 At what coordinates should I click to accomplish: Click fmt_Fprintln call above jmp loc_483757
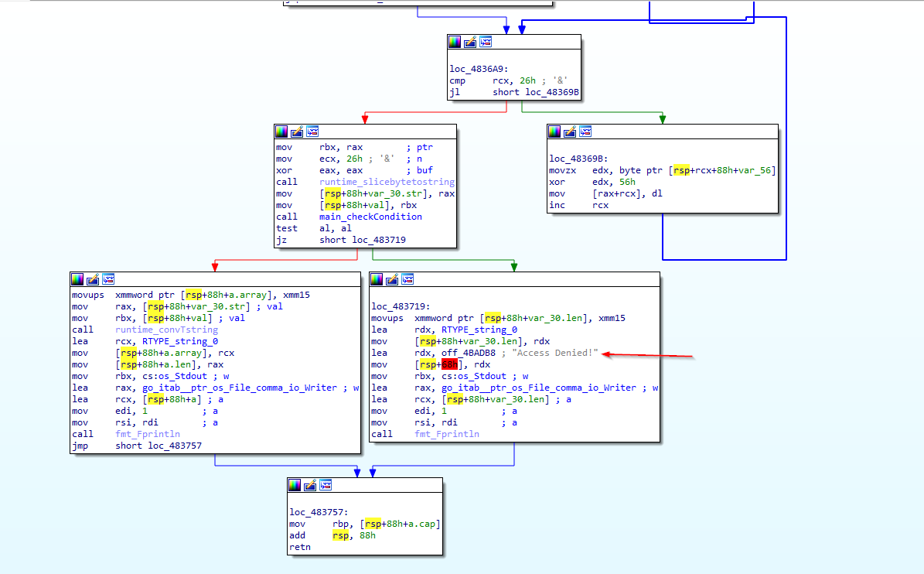tap(148, 434)
